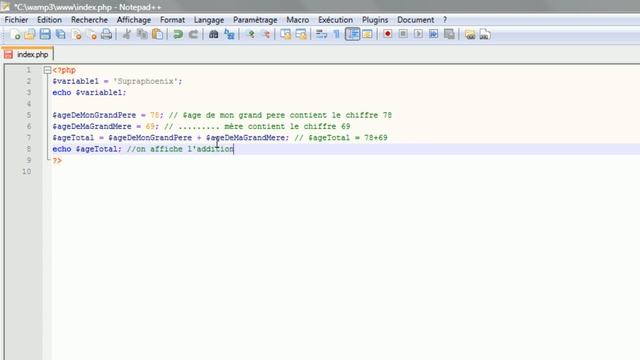Save the file using the floppy disk icon
The width and height of the screenshot is (640, 360).
[x=45, y=35]
